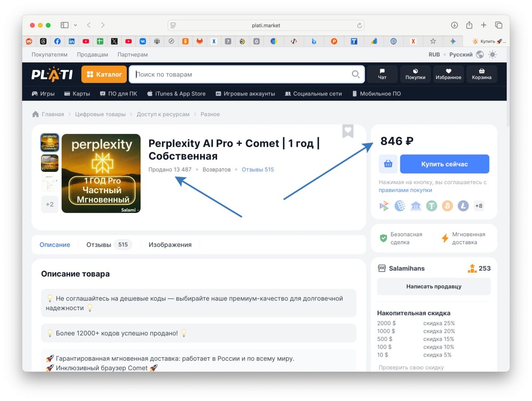Open the Bing pinned tab
Viewport: 532px width, 401px height.
314,41
